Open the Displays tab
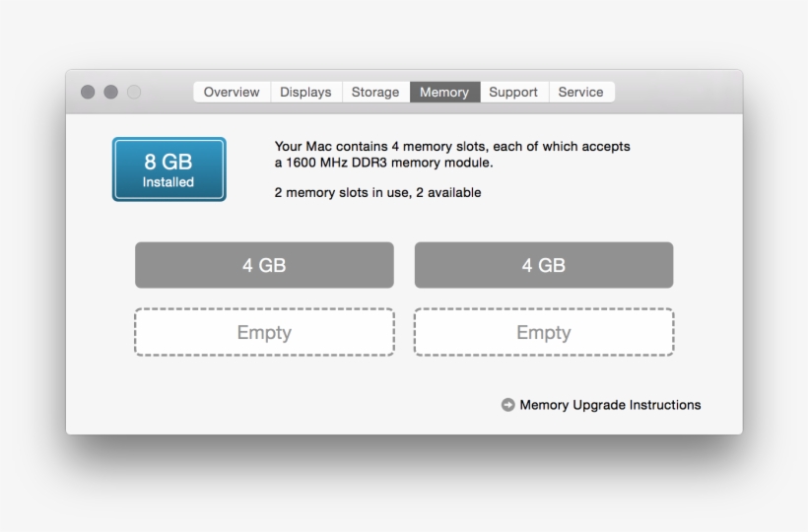The width and height of the screenshot is (808, 532). point(305,92)
